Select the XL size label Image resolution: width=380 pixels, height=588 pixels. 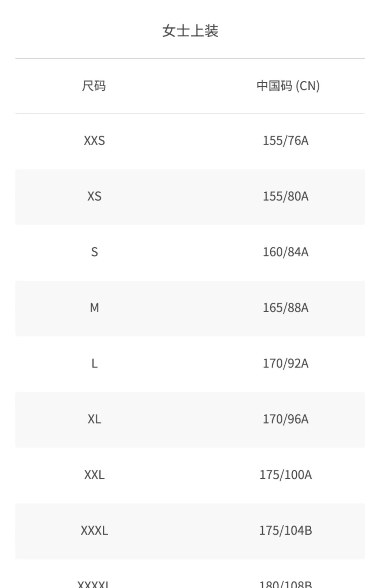click(x=94, y=419)
